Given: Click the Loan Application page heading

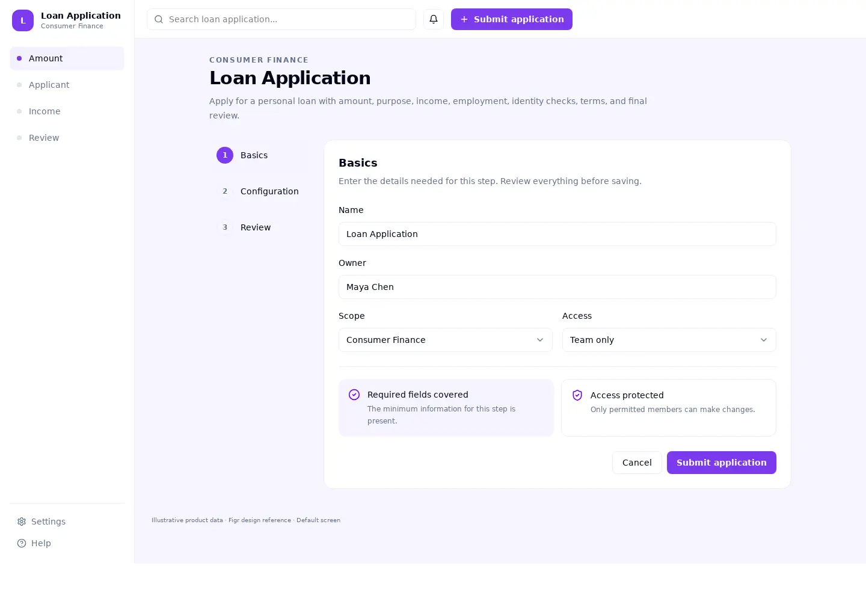Looking at the screenshot, I should click(x=290, y=78).
